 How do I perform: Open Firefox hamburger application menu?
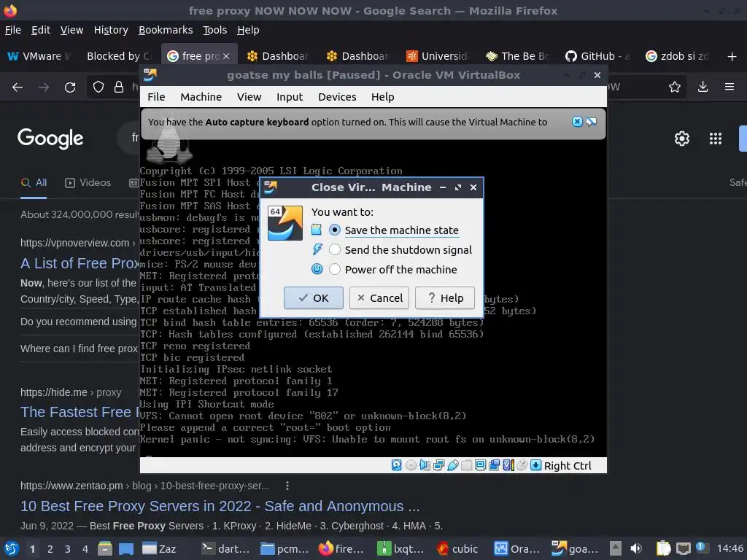click(x=729, y=87)
